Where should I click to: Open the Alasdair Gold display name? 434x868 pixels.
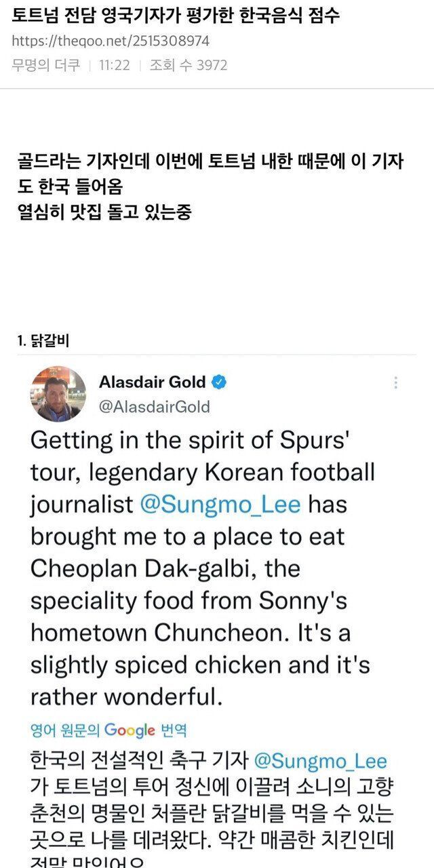[x=152, y=382]
